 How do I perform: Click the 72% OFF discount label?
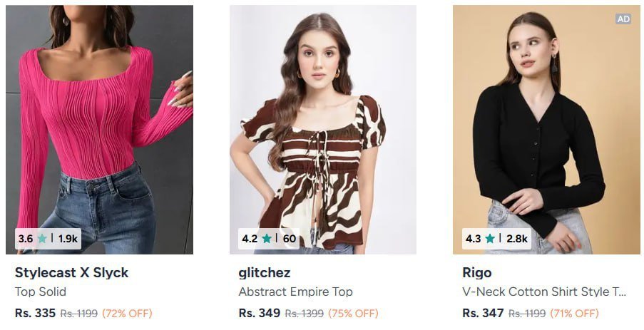click(127, 314)
